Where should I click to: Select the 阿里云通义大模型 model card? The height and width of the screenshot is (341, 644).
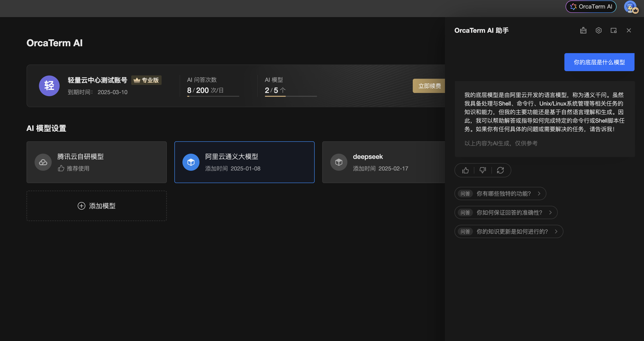click(x=245, y=162)
